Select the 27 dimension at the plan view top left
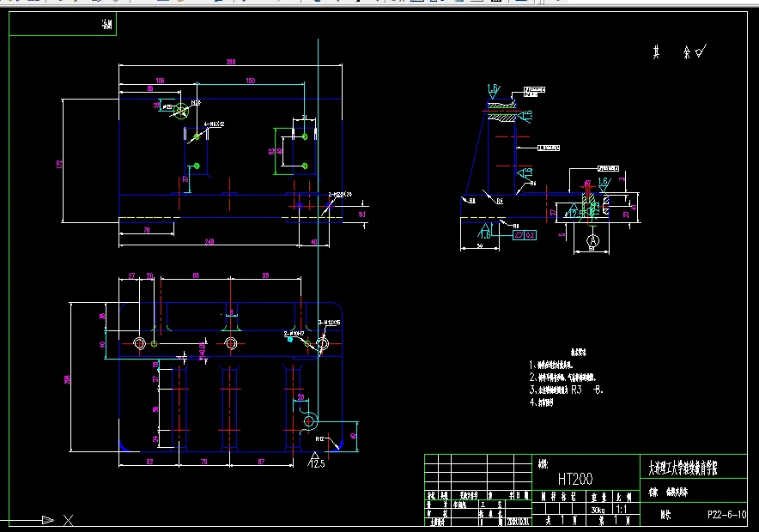This screenshot has width=759, height=532. pyautogui.click(x=131, y=275)
